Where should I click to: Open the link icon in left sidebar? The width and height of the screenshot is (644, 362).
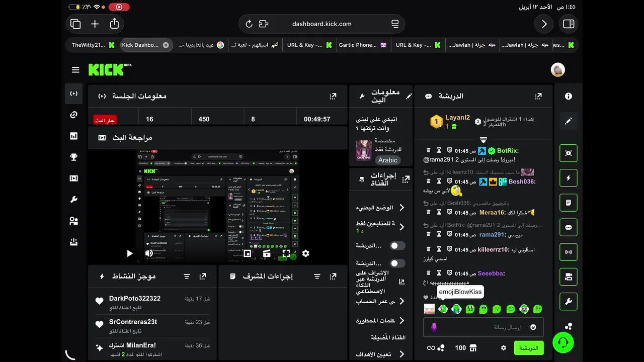74,115
